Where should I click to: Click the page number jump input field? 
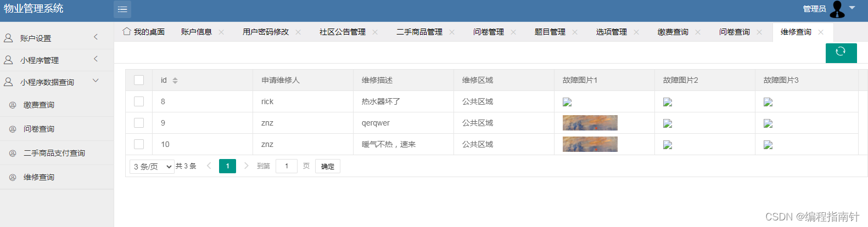click(287, 166)
